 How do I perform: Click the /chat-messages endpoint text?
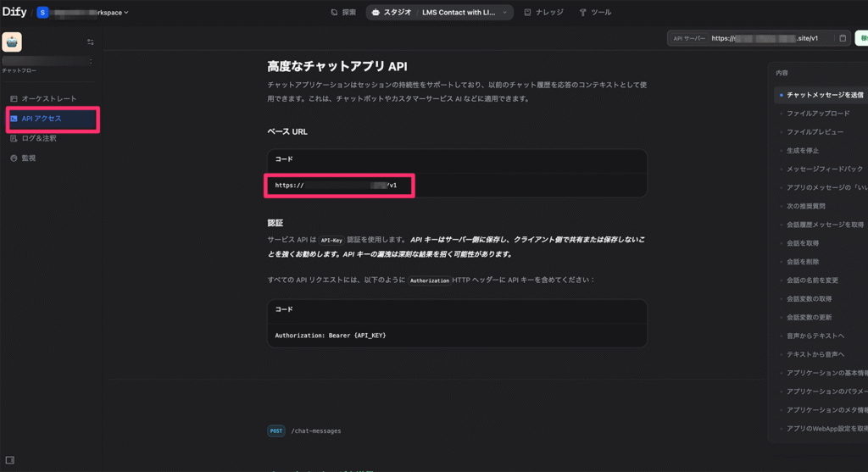point(316,430)
